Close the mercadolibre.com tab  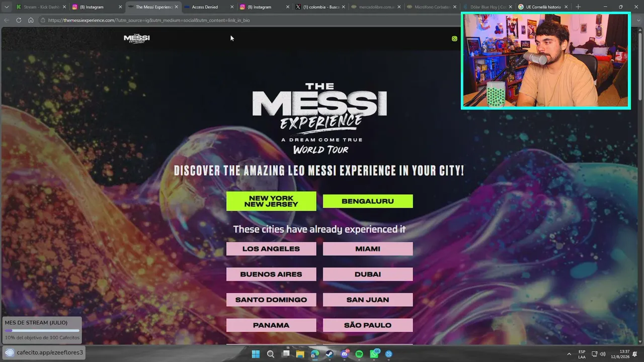[x=399, y=7]
